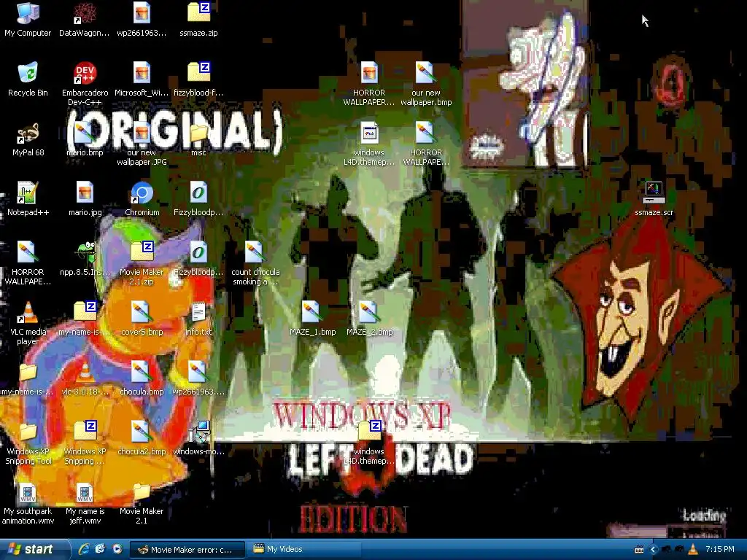The width and height of the screenshot is (747, 560).
Task: Switch to My Videos taskbar window
Action: pyautogui.click(x=306, y=550)
